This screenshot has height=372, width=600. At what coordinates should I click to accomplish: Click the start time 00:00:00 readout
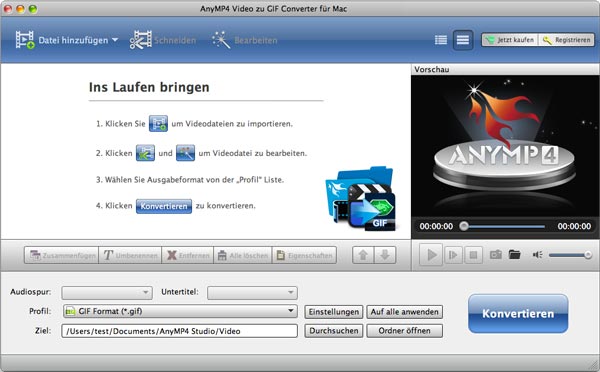click(436, 226)
